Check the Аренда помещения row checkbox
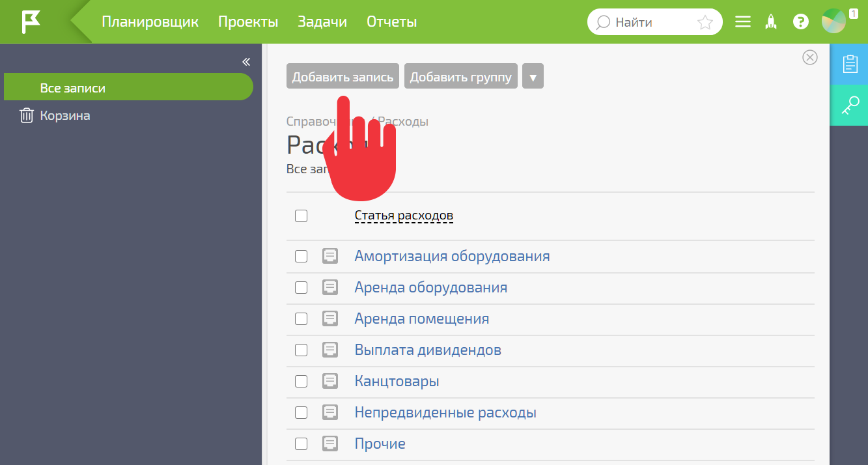The height and width of the screenshot is (465, 868). 301,318
